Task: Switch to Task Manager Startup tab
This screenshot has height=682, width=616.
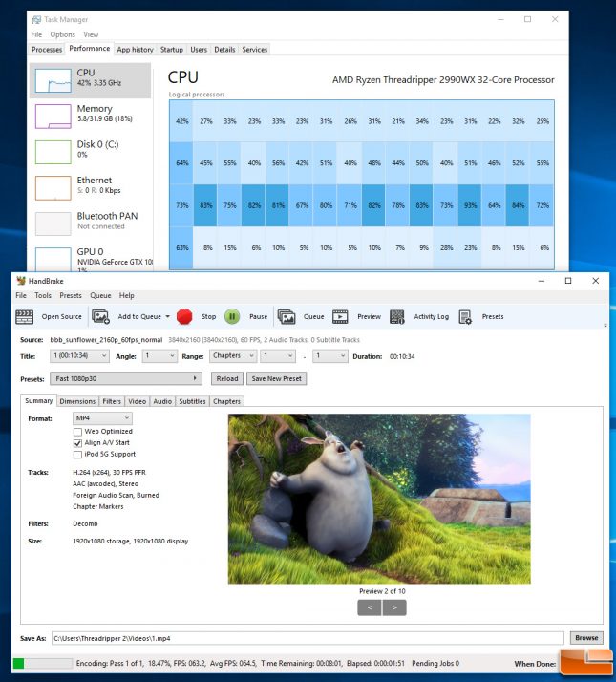Action: (x=172, y=50)
